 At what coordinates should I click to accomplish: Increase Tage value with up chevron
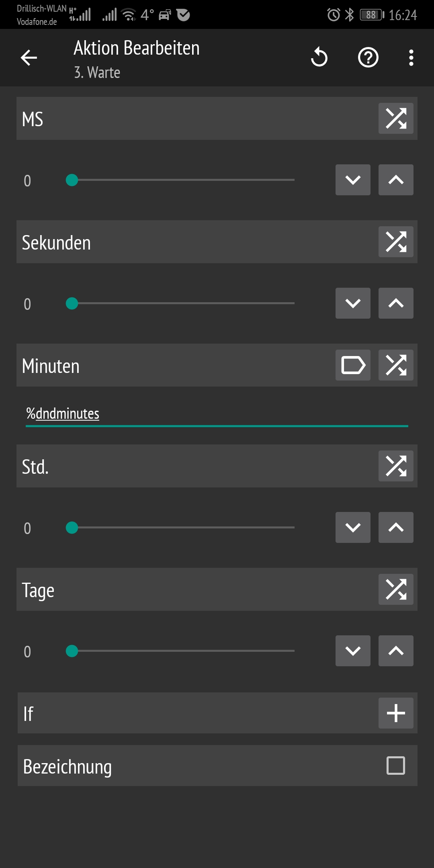[x=396, y=651]
